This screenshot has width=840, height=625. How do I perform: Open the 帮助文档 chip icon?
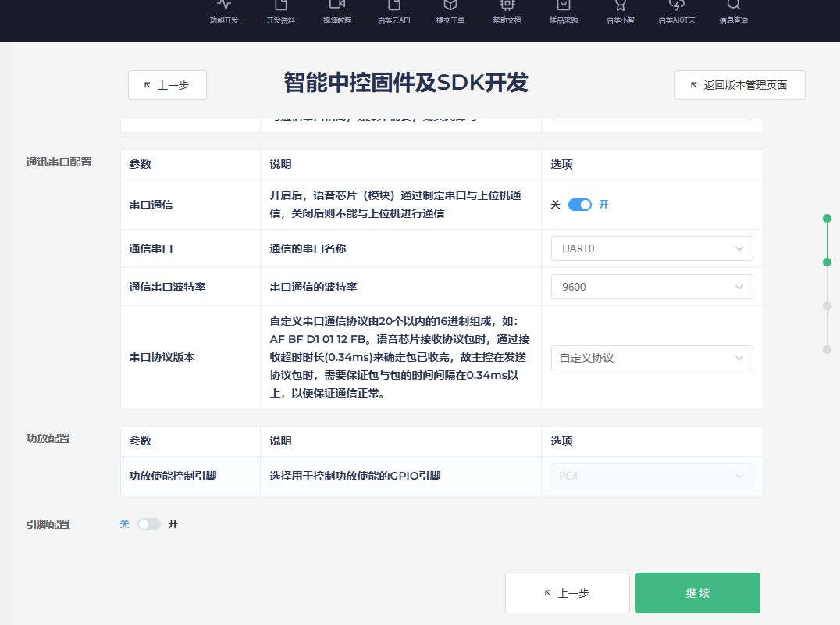(507, 6)
